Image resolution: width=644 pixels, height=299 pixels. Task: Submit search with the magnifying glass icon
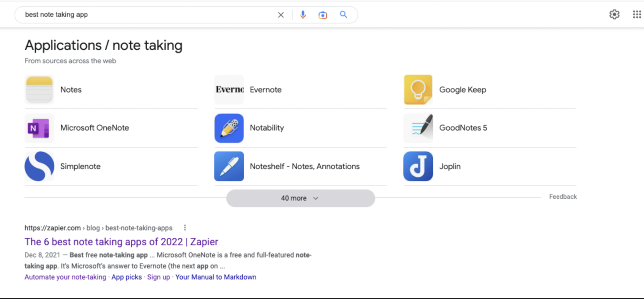point(344,15)
